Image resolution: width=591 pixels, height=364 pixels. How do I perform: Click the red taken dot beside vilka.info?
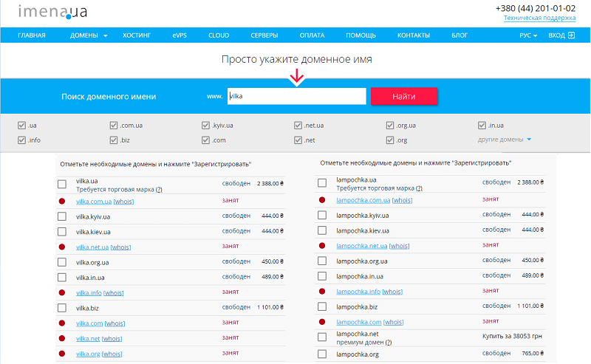point(62,292)
